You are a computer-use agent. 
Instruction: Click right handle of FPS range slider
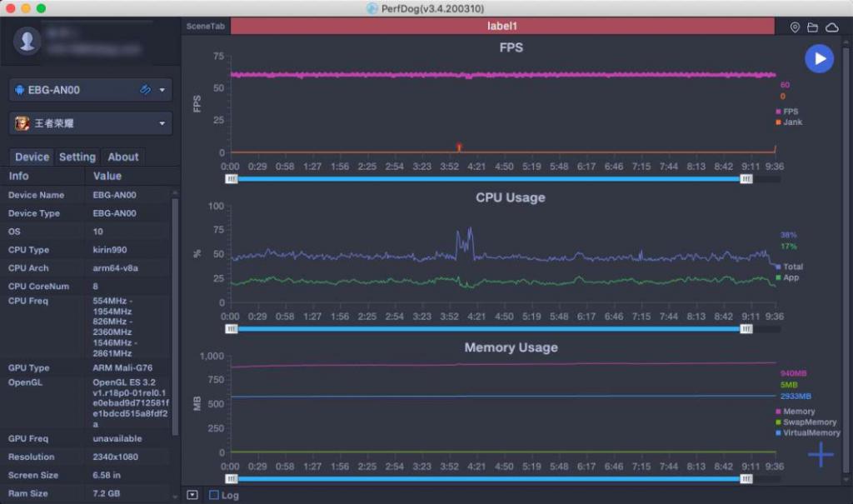pyautogui.click(x=746, y=179)
